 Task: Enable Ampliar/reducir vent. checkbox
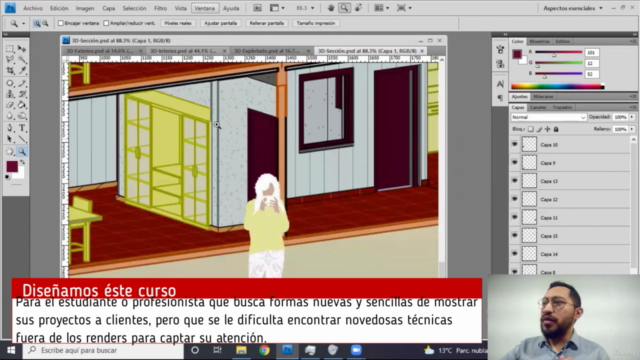[106, 23]
